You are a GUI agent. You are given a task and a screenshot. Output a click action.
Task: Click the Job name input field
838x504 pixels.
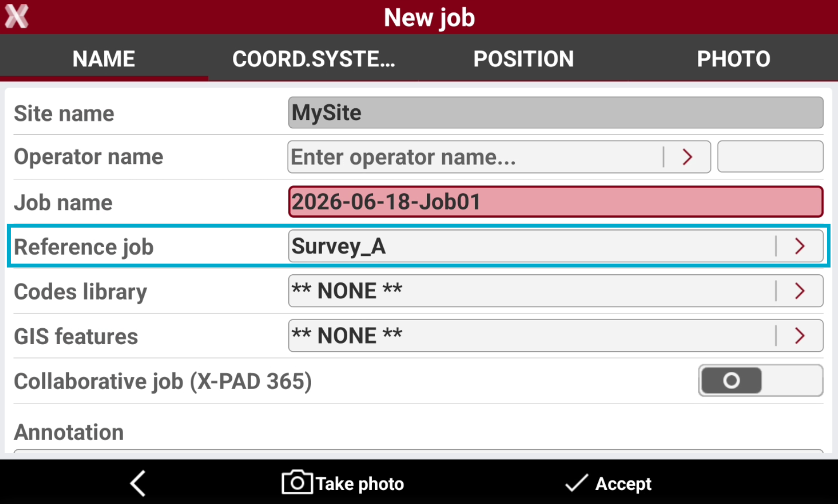tap(556, 202)
